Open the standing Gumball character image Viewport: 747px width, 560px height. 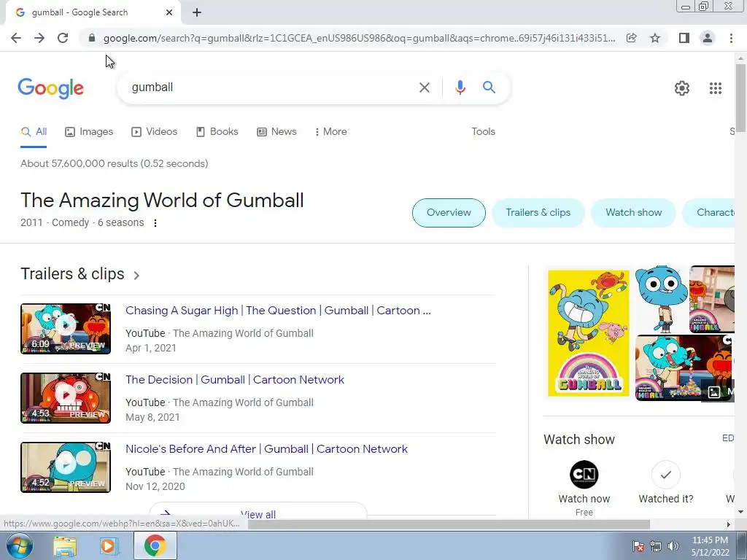[x=661, y=299]
